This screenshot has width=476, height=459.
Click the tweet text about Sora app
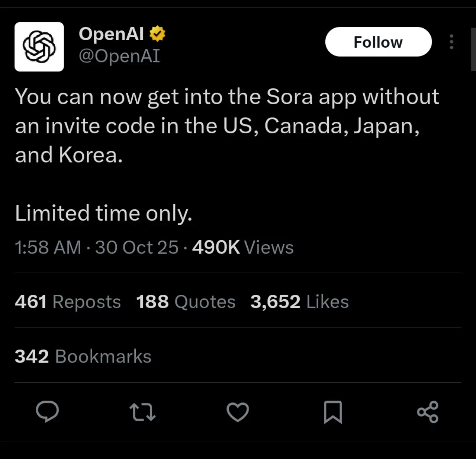pos(227,125)
